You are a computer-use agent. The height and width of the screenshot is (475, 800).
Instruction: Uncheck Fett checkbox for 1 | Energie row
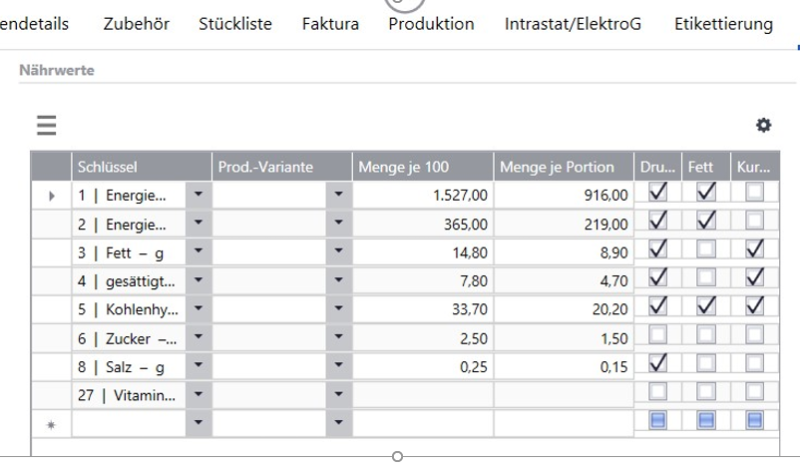(706, 194)
